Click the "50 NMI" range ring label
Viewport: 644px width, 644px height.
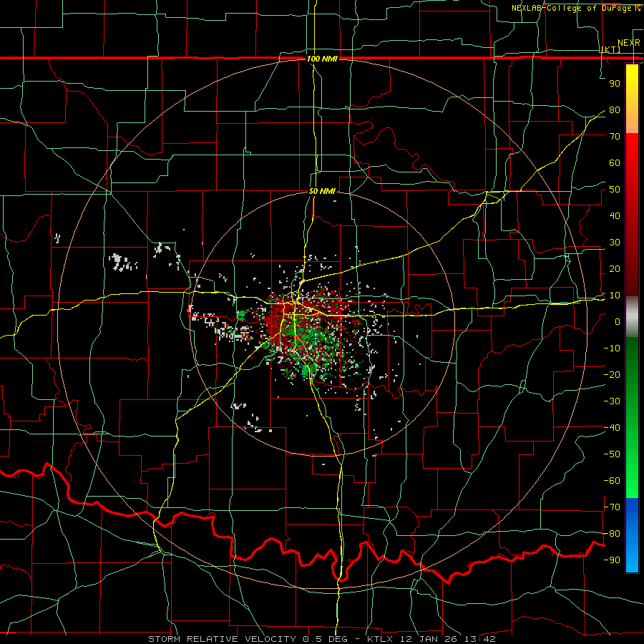[x=323, y=191]
